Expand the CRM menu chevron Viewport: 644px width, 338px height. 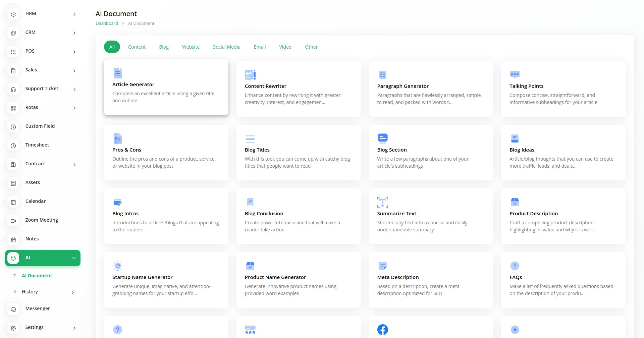coord(74,33)
